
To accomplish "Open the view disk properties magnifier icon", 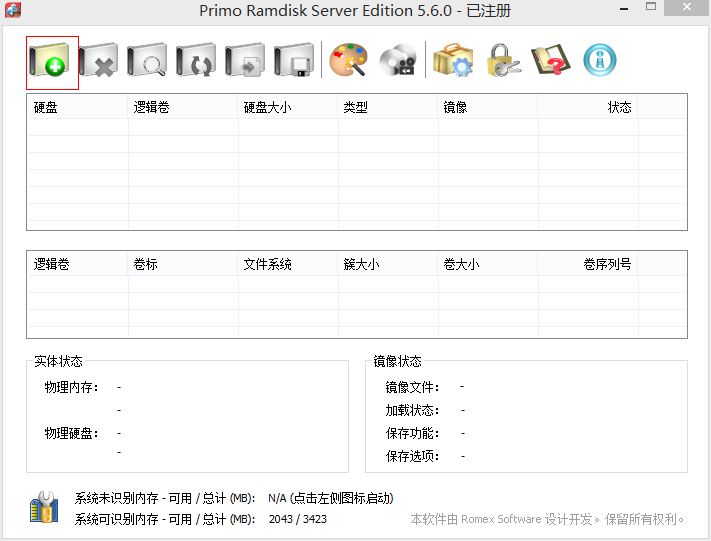I will [147, 60].
